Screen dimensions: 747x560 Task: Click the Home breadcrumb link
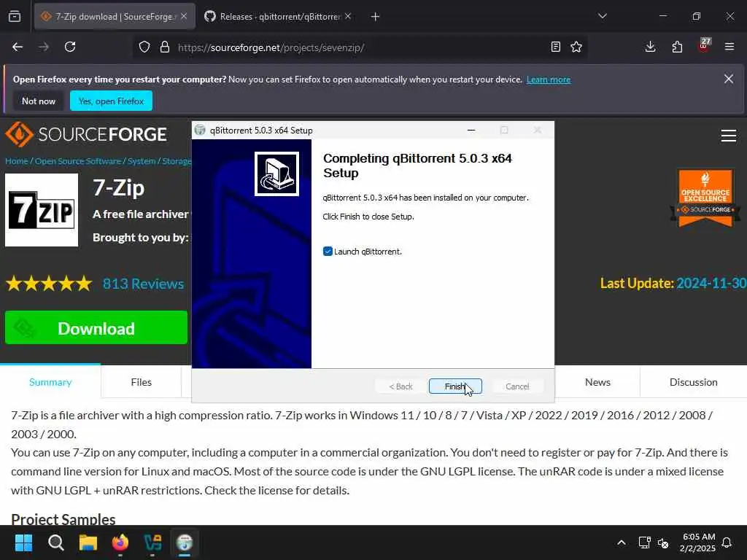tap(16, 161)
